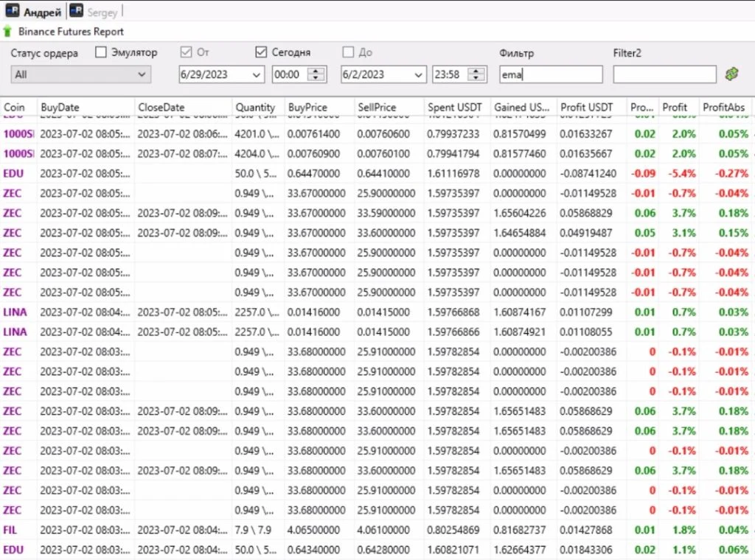The image size is (755, 560).
Task: Refresh the report with the green arrows icon
Action: [x=732, y=74]
